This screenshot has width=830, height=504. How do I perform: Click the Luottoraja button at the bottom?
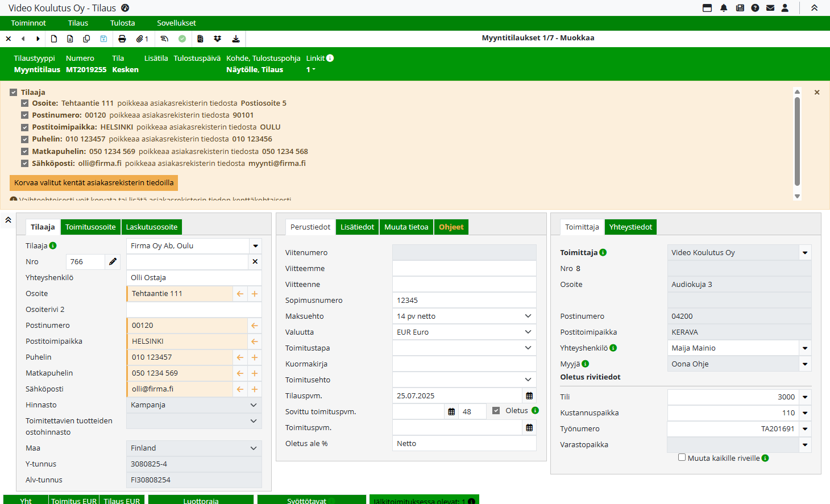pos(201,500)
